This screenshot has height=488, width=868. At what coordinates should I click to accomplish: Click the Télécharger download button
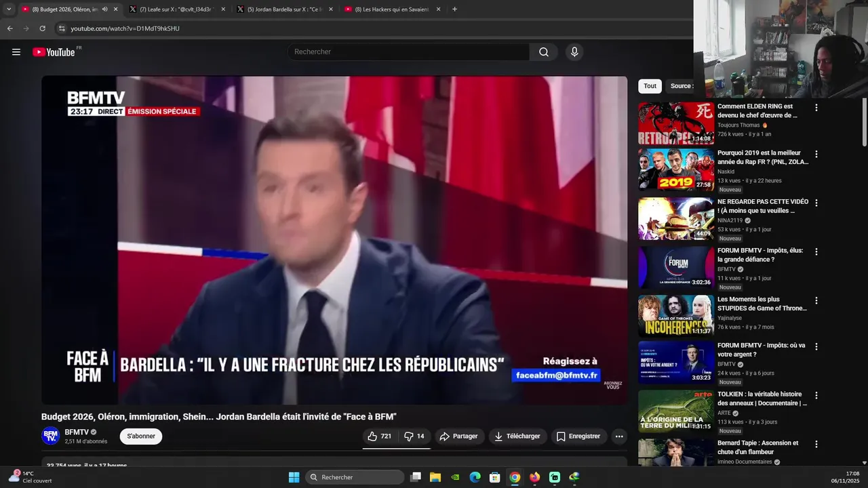(x=517, y=436)
